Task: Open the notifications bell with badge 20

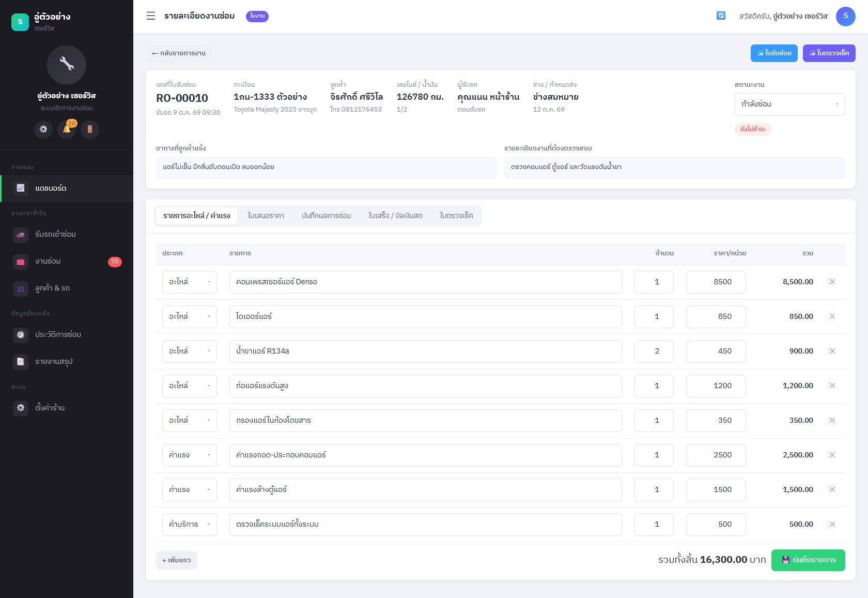Action: coord(67,129)
